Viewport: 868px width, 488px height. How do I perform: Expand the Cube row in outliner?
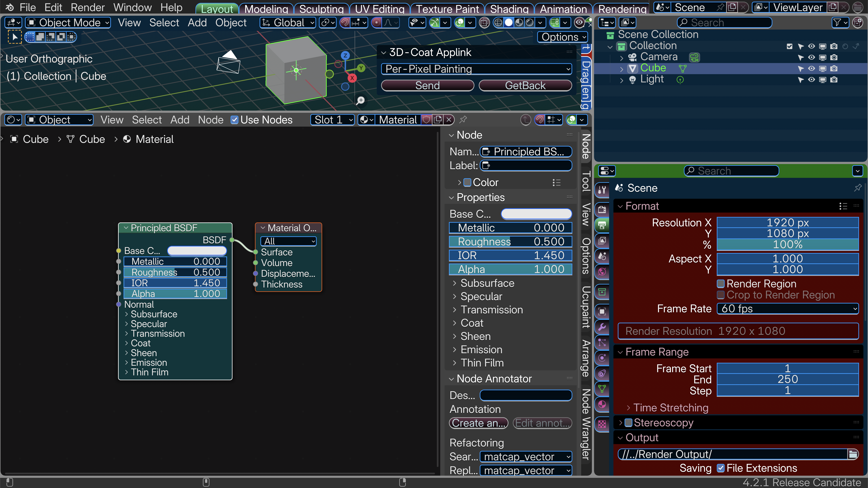622,69
